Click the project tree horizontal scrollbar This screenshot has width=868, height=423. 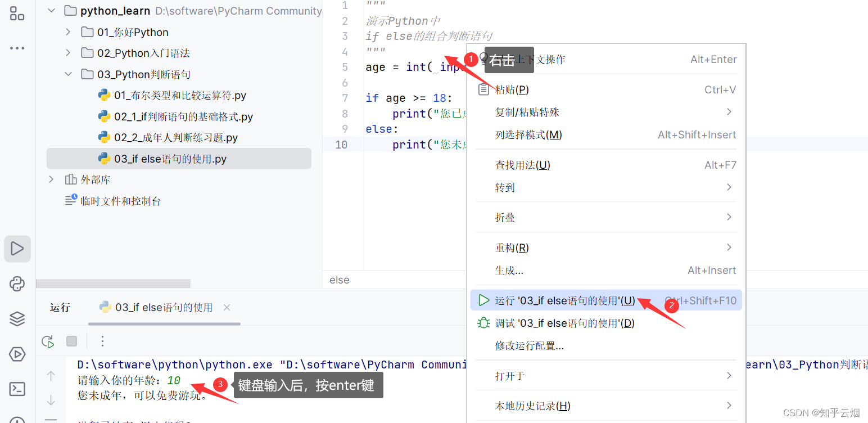(x=114, y=284)
